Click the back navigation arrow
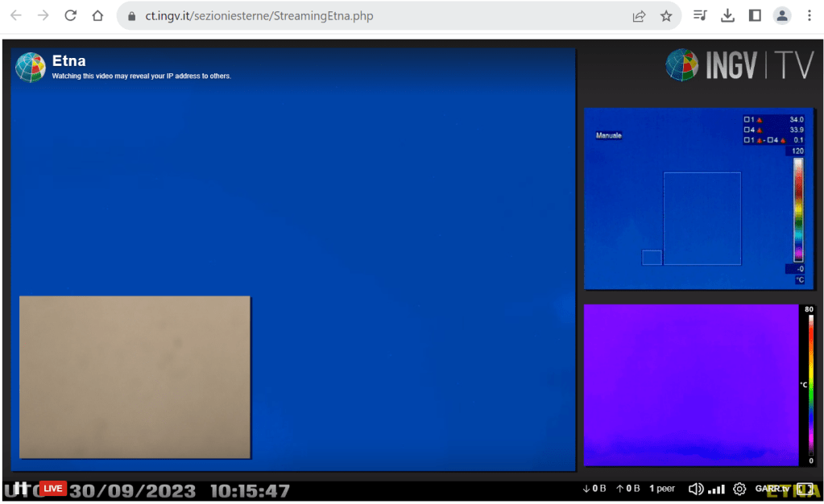This screenshot has height=504, width=824. tap(16, 15)
